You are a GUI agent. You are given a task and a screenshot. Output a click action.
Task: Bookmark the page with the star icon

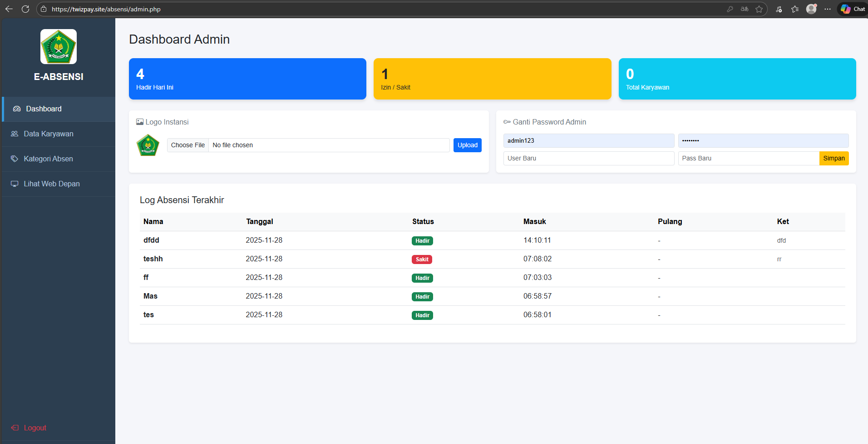[759, 9]
